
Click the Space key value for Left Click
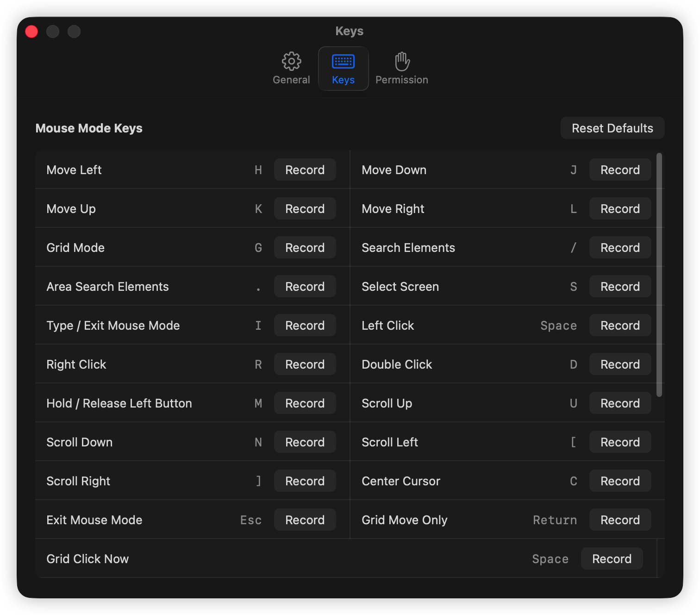558,326
